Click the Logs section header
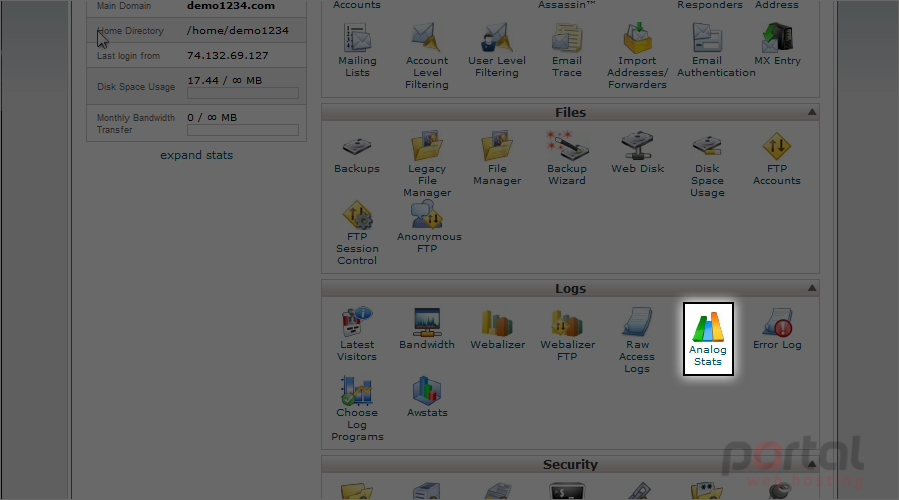 tap(570, 288)
